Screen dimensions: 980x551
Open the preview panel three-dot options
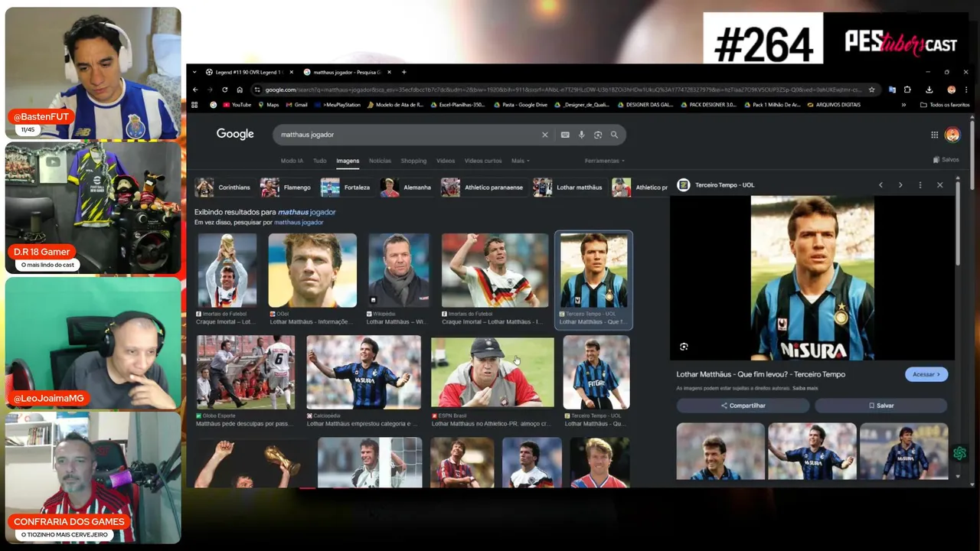point(920,185)
